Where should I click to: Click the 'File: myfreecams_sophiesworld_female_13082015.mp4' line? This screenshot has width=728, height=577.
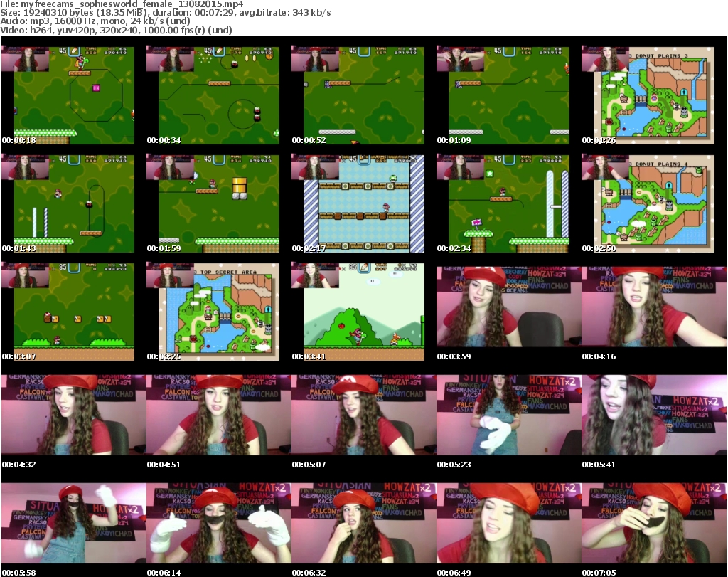122,4
